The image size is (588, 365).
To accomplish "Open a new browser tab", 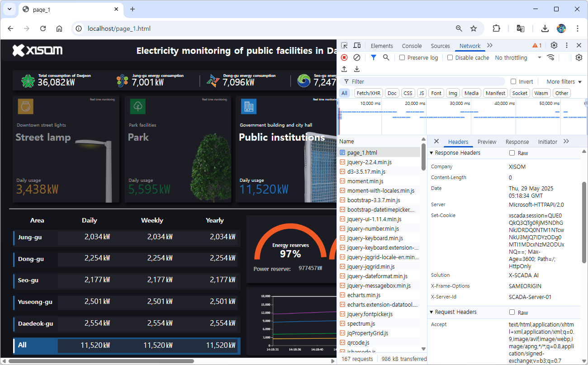I will (133, 9).
